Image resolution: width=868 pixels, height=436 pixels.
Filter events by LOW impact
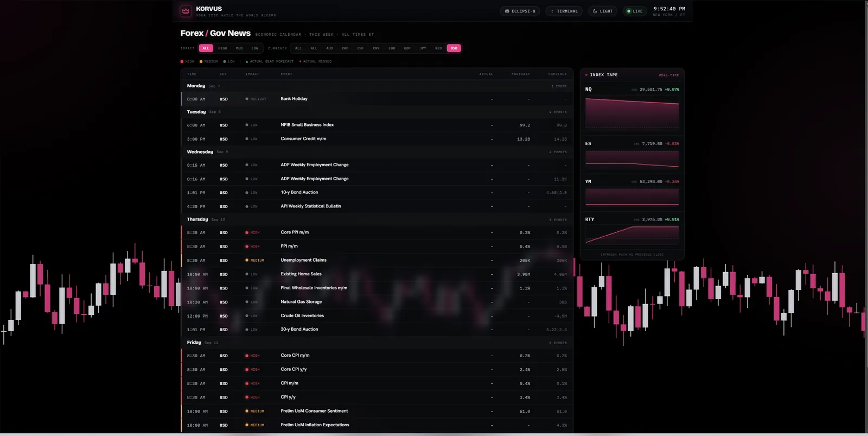pyautogui.click(x=255, y=48)
